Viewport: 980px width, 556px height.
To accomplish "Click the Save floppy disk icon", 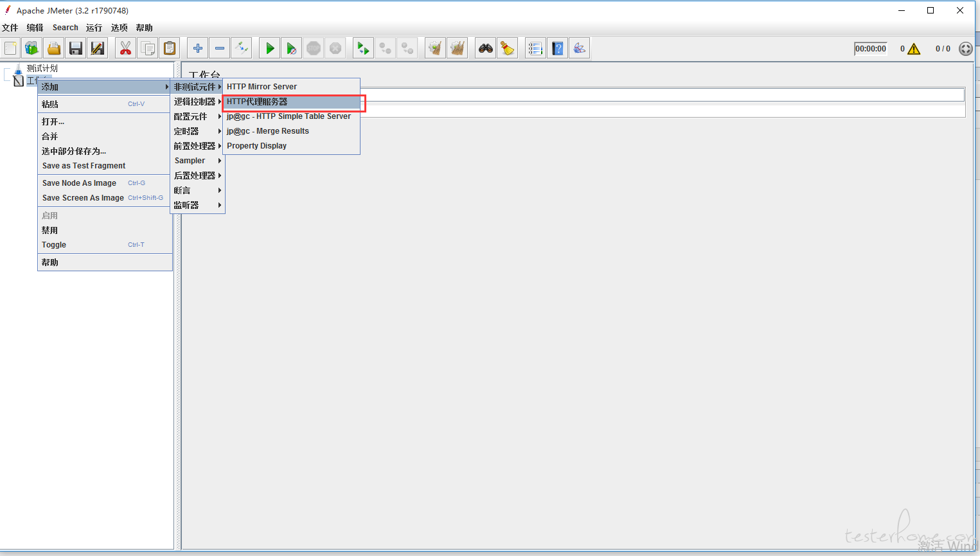I will (x=76, y=48).
